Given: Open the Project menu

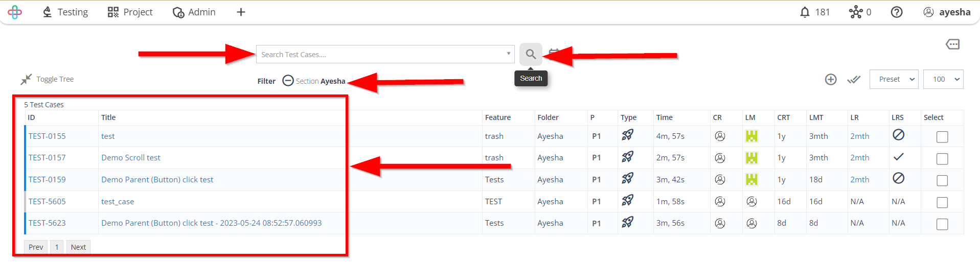Looking at the screenshot, I should click(x=130, y=12).
